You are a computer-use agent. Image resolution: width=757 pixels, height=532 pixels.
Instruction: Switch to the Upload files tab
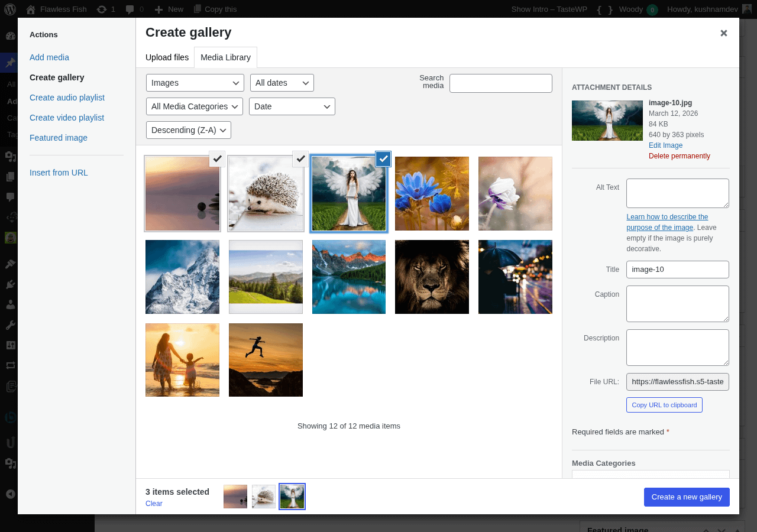pyautogui.click(x=167, y=57)
